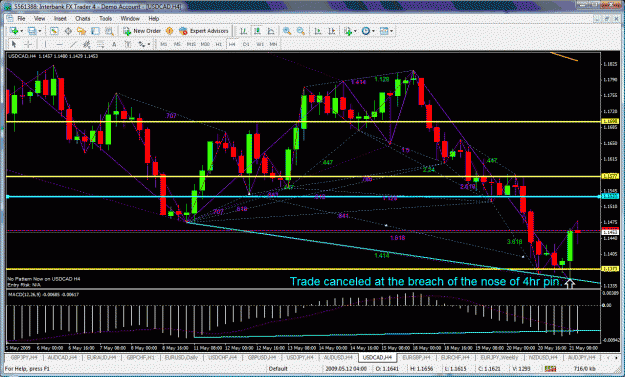Open the Window menu

tap(130, 18)
